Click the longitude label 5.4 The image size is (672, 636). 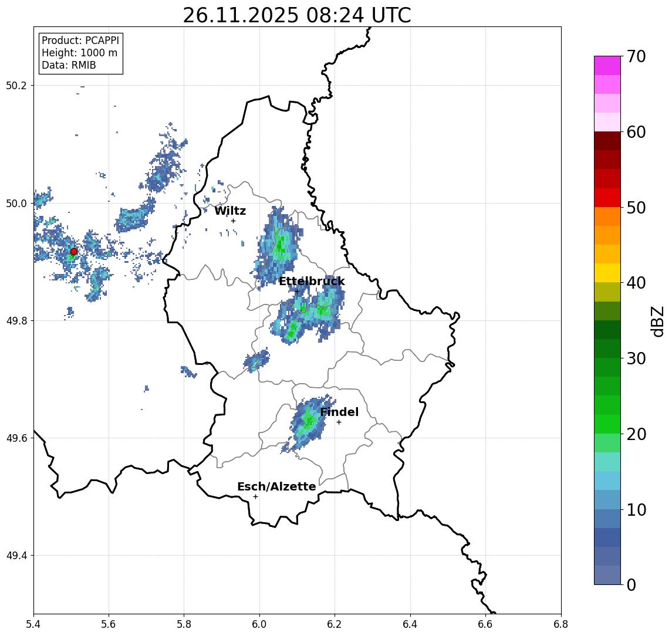click(33, 624)
